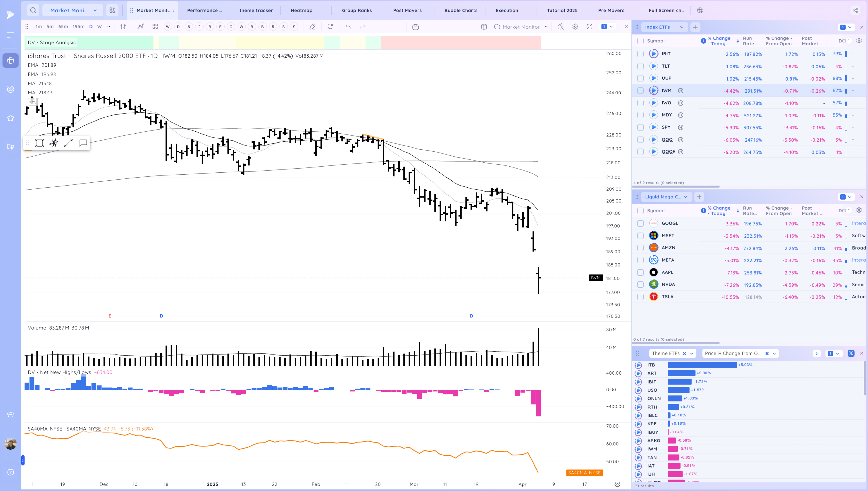This screenshot has height=491, width=868.
Task: Check the QQQ row checkbox
Action: point(640,140)
